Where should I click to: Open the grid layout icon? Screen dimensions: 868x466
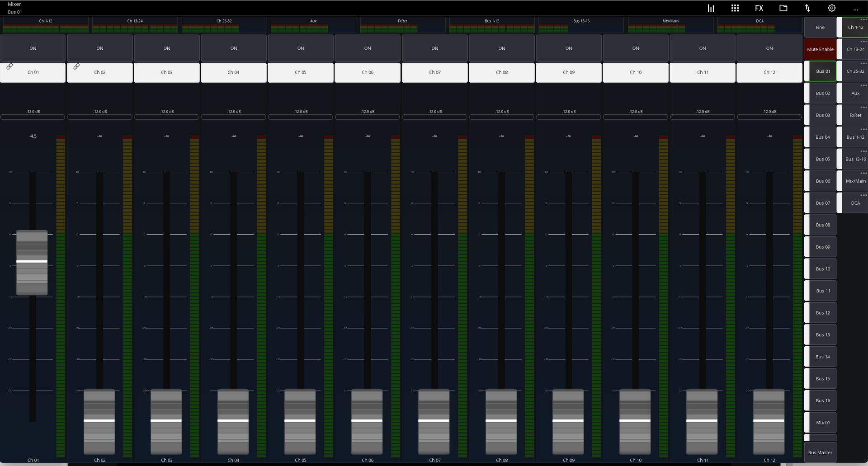pyautogui.click(x=735, y=8)
